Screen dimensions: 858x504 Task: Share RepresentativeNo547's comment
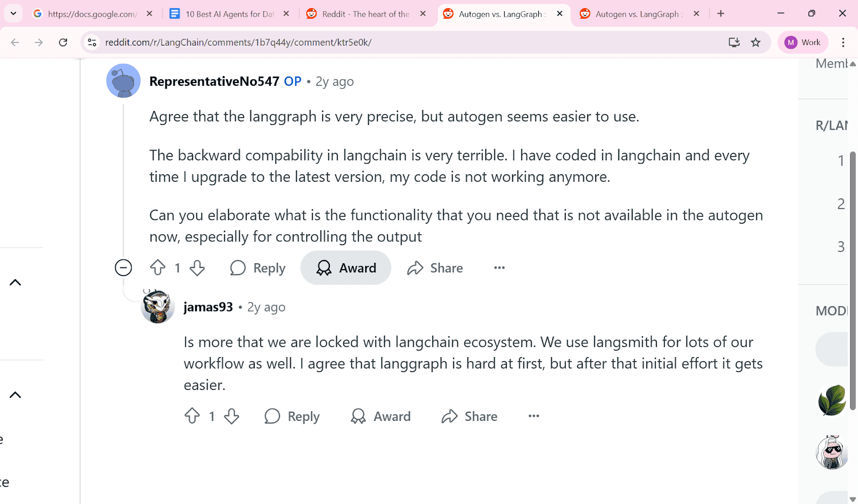click(x=435, y=268)
